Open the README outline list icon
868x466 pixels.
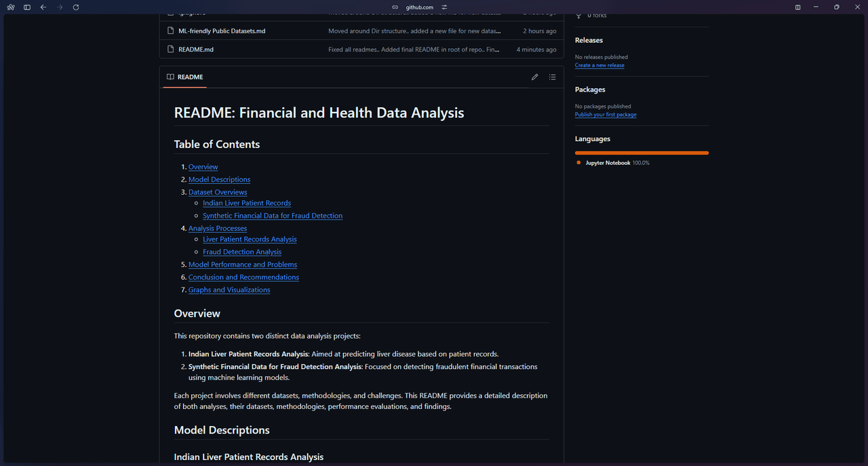pos(553,77)
